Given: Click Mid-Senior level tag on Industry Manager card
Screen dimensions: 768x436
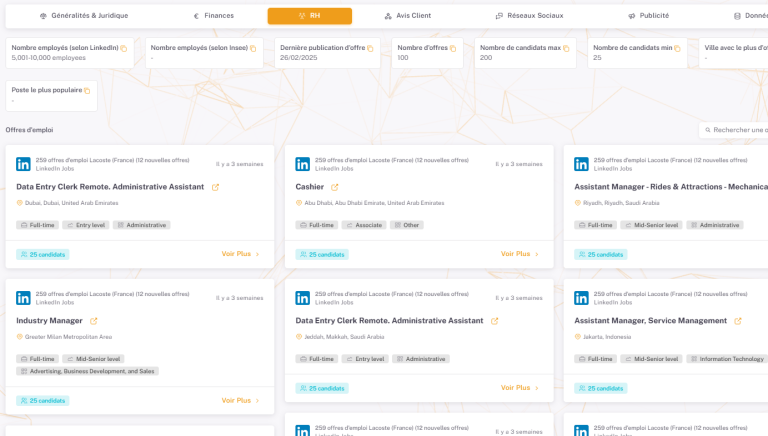Looking at the screenshot, I should 94,359.
